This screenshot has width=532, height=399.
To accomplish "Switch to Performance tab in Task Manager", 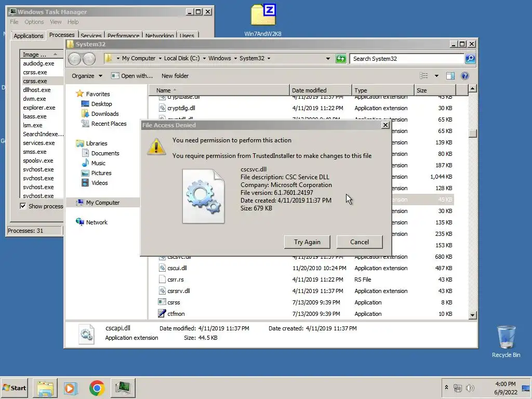I will [123, 35].
